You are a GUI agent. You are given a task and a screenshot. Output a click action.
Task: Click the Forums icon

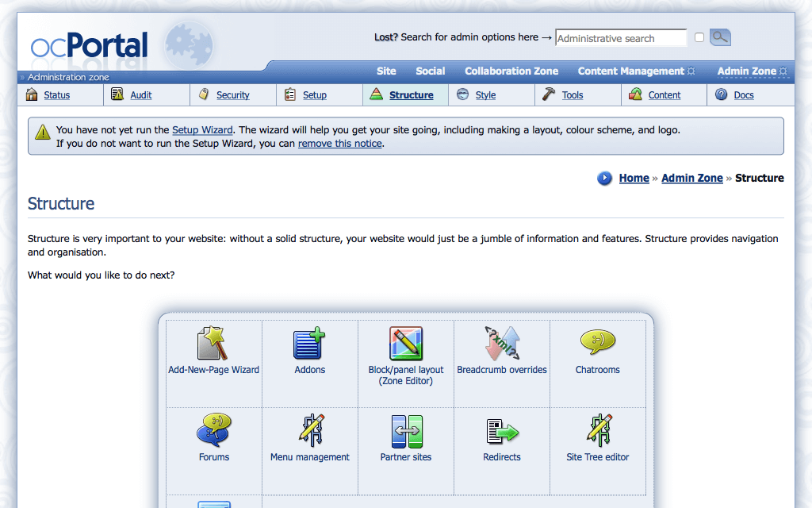click(x=213, y=431)
